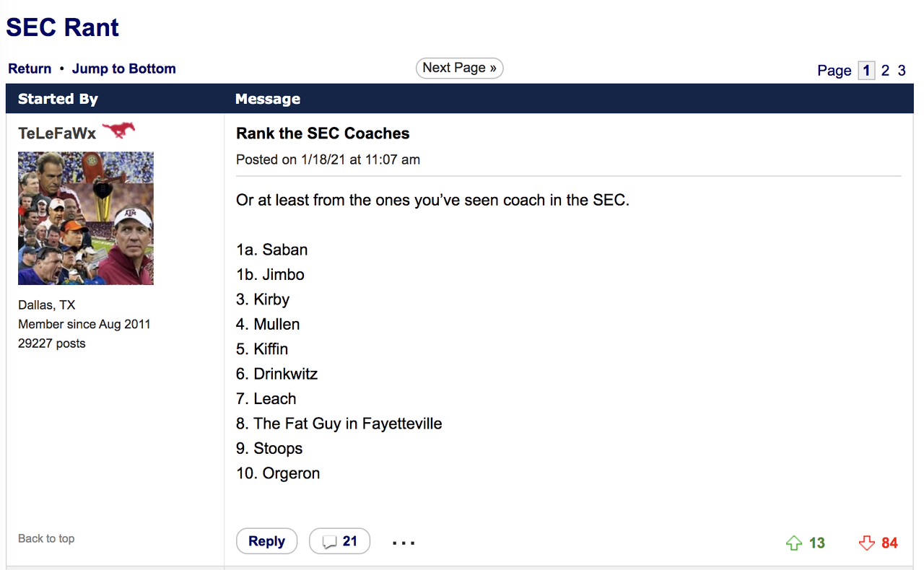The image size is (924, 570).
Task: Select page 1 in pagination
Action: 866,70
